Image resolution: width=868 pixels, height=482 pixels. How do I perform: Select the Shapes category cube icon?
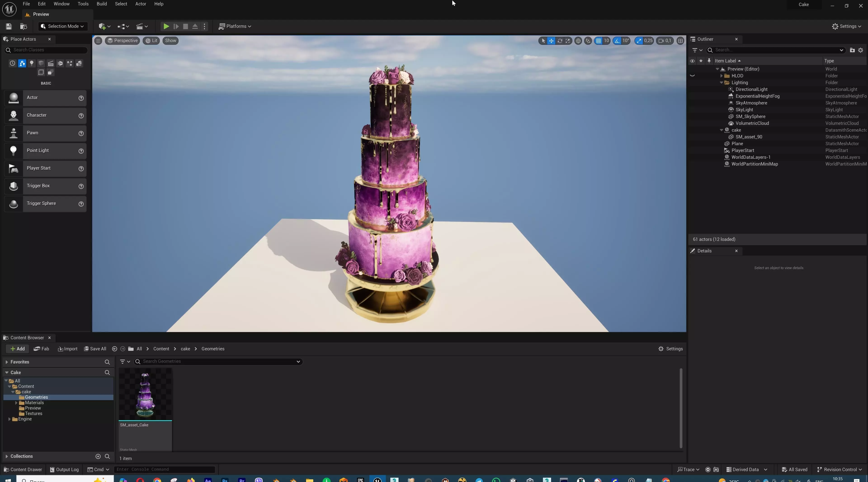41,63
